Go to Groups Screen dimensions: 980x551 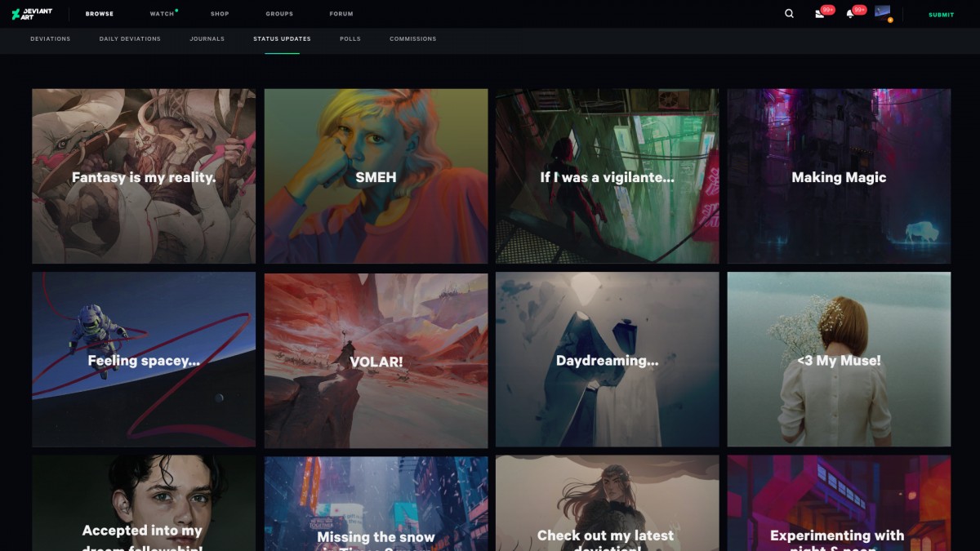tap(279, 14)
